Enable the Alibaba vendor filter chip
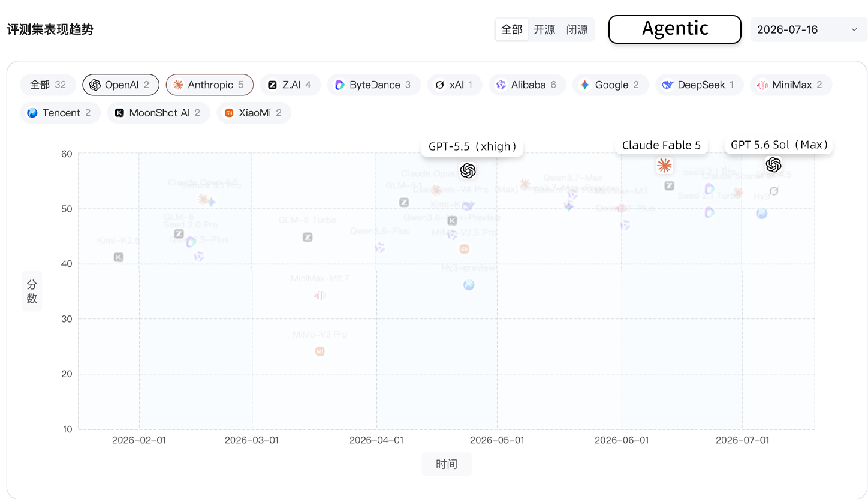The image size is (868, 499). click(x=528, y=85)
